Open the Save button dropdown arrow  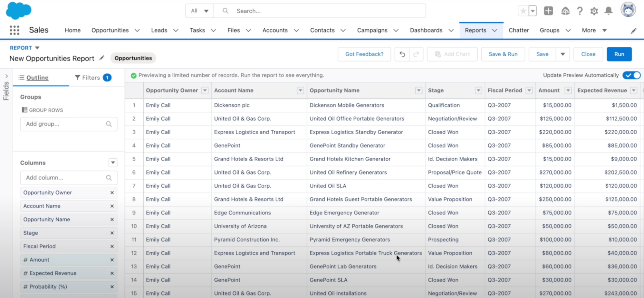562,54
